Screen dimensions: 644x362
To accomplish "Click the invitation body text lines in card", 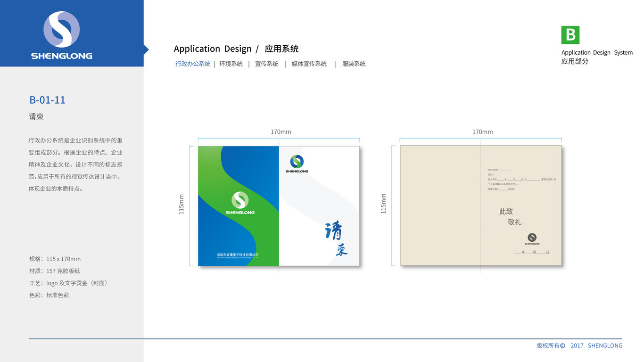I will click(522, 179).
